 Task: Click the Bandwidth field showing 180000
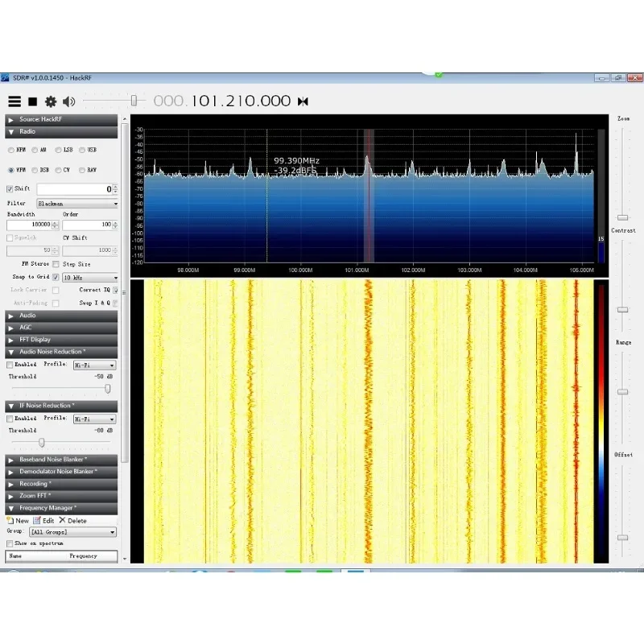tap(29, 225)
